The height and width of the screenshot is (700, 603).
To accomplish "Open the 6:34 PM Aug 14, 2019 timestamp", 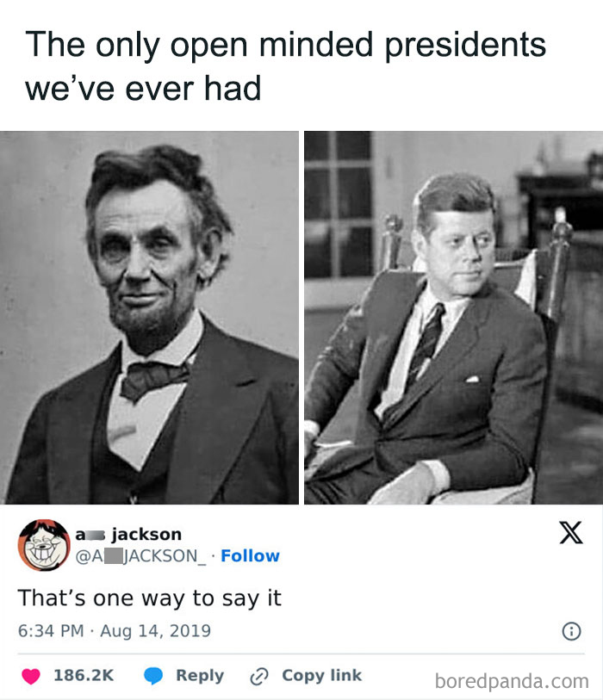I will pos(115,631).
